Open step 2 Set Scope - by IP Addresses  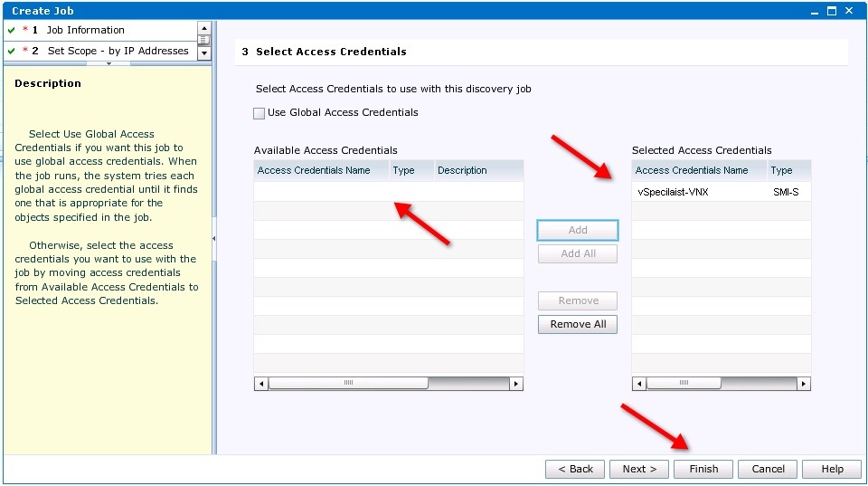tap(118, 51)
